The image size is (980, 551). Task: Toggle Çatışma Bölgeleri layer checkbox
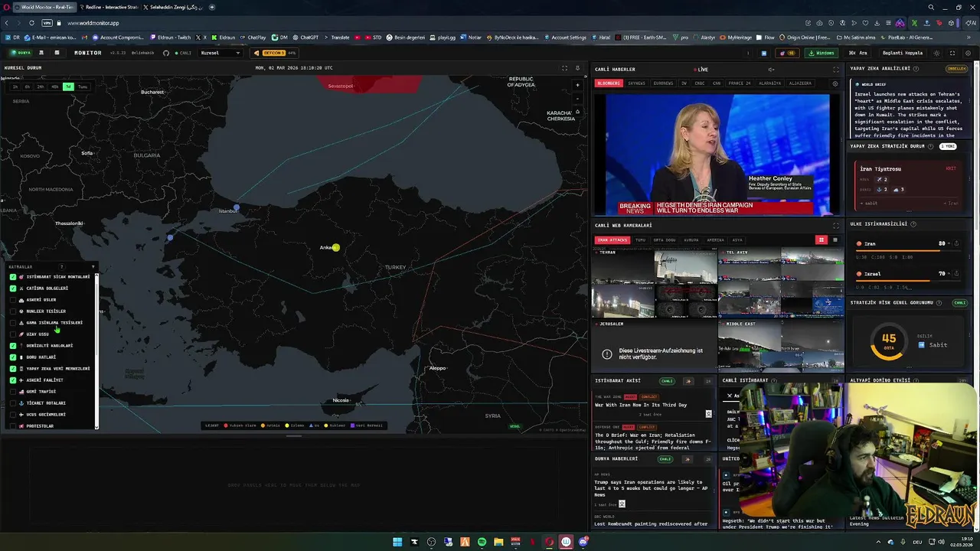[13, 289]
